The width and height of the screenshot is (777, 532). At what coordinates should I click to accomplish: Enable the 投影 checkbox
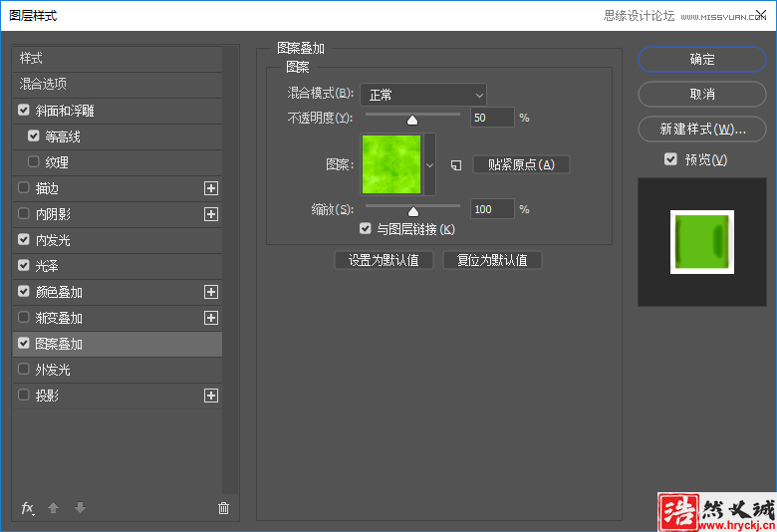tap(24, 396)
